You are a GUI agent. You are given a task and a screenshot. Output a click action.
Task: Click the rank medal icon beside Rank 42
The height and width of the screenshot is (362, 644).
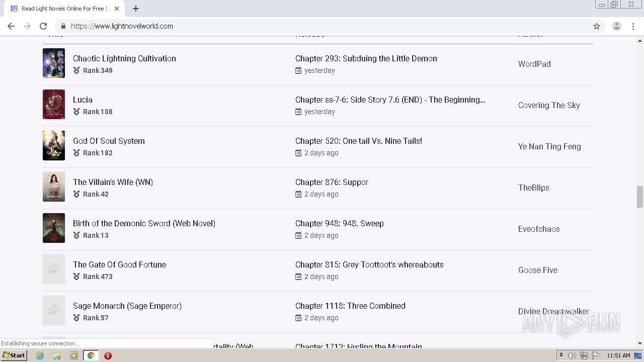point(76,194)
